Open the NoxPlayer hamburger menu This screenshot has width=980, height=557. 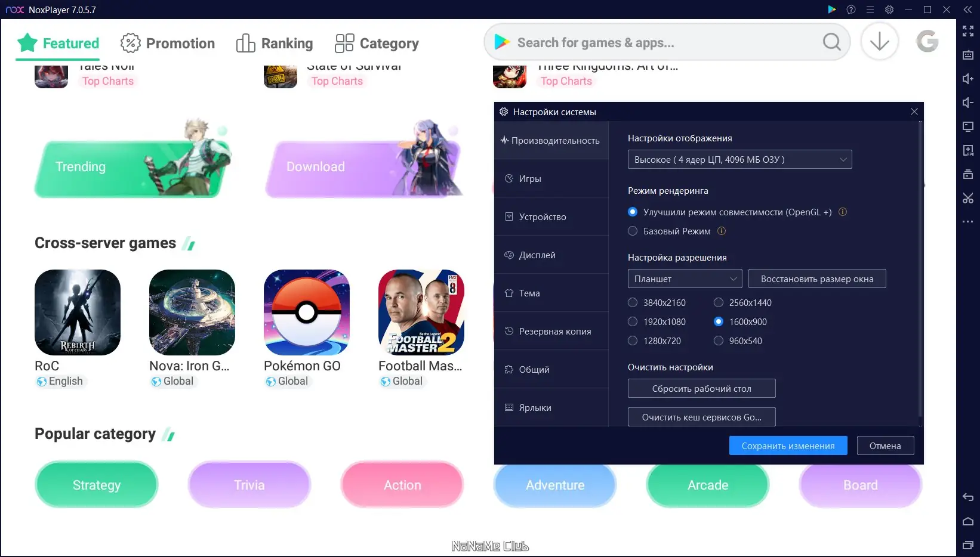click(x=870, y=10)
